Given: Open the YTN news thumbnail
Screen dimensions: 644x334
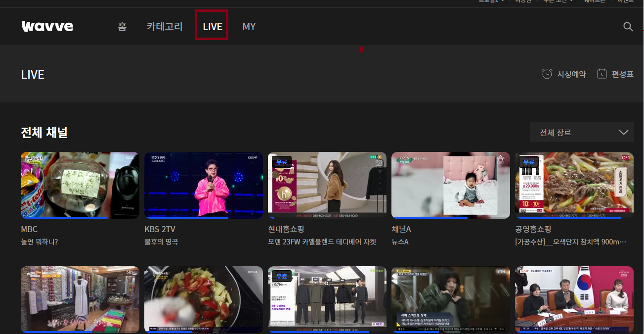Looking at the screenshot, I should tap(451, 300).
